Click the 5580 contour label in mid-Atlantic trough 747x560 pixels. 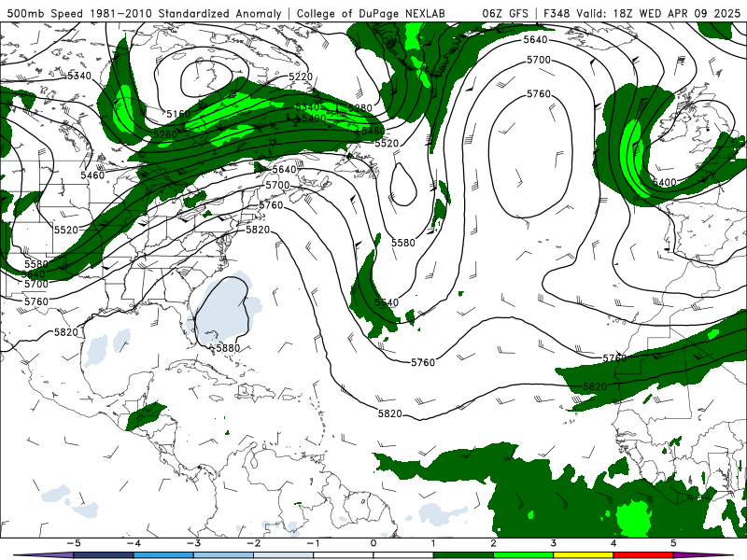pyautogui.click(x=403, y=243)
